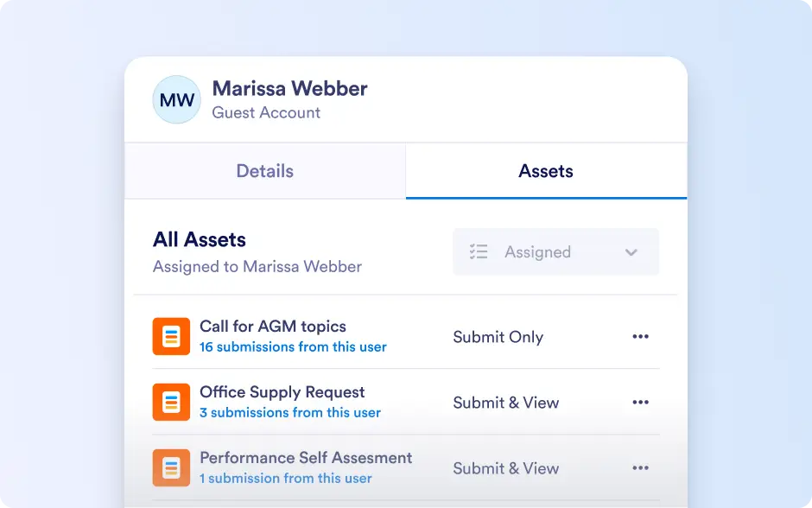Click the Call for AGM topics form icon
Image resolution: width=812 pixels, height=508 pixels.
[x=171, y=337]
